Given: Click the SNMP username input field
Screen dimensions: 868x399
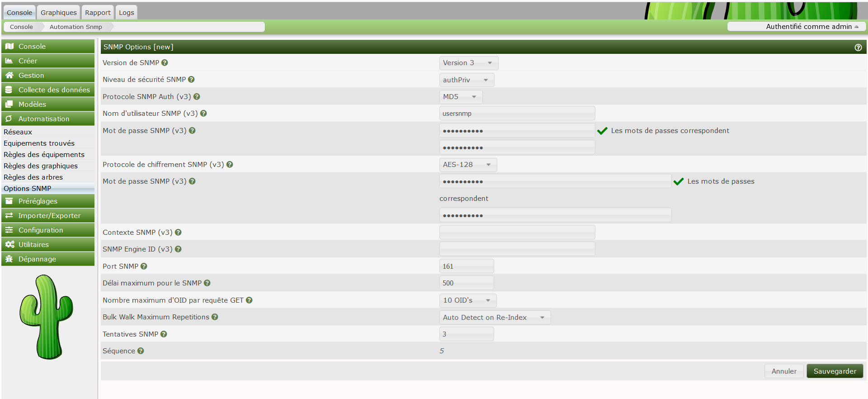Looking at the screenshot, I should (517, 114).
